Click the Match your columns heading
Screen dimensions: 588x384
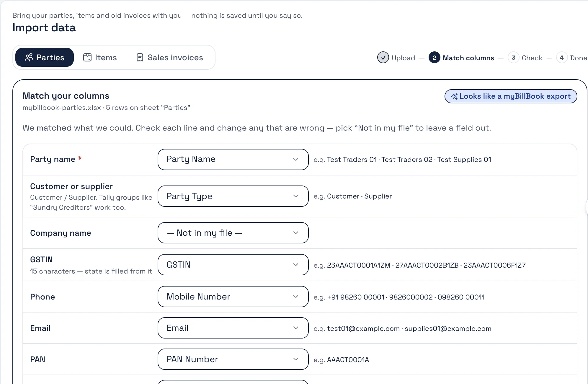click(66, 96)
